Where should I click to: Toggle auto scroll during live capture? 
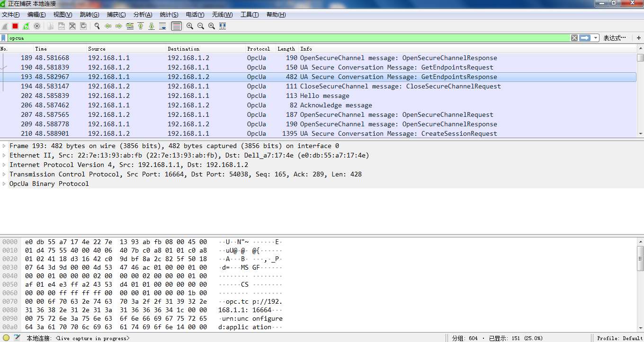tap(162, 26)
